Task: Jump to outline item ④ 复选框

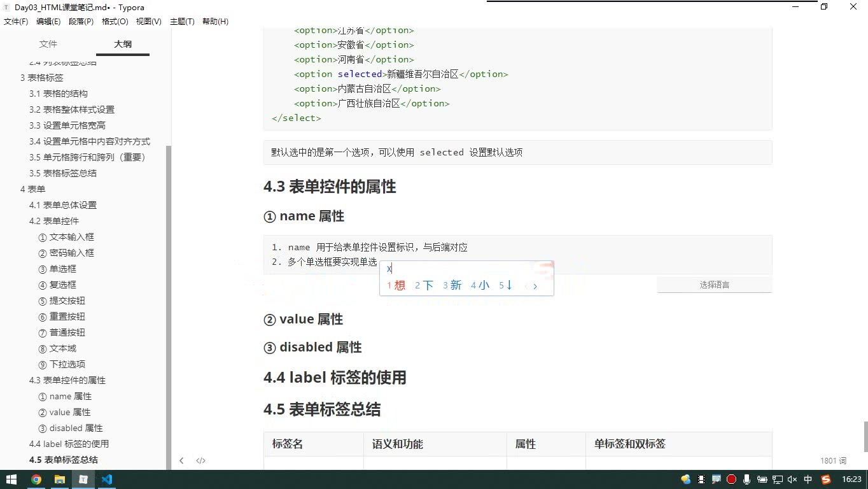Action: tap(57, 285)
